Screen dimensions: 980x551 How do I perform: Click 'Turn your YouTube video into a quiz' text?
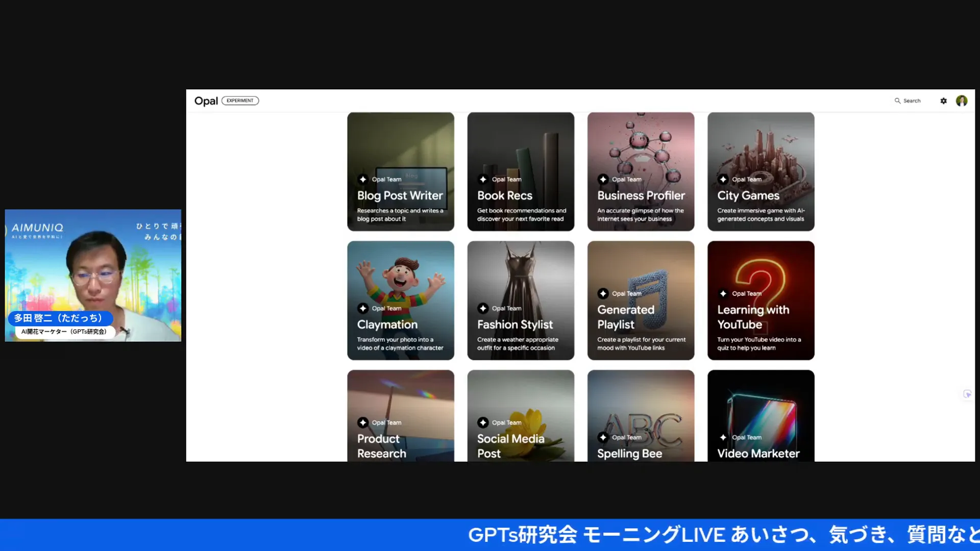click(759, 344)
